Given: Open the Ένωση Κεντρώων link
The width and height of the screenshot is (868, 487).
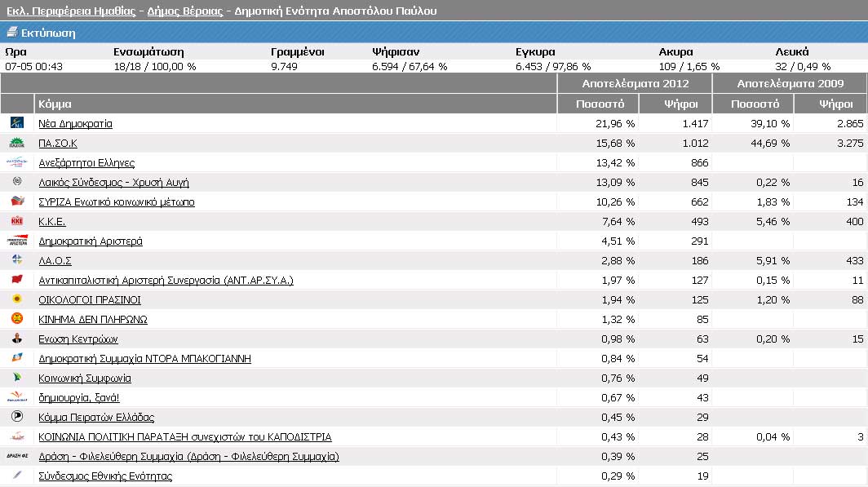Looking at the screenshot, I should click(78, 339).
